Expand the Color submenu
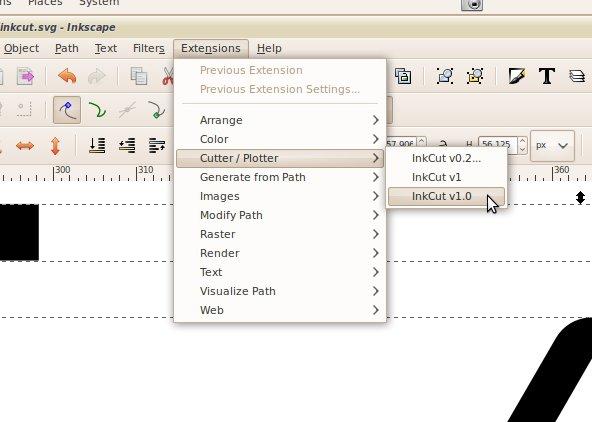Screen dimensions: 592x422 coord(280,139)
